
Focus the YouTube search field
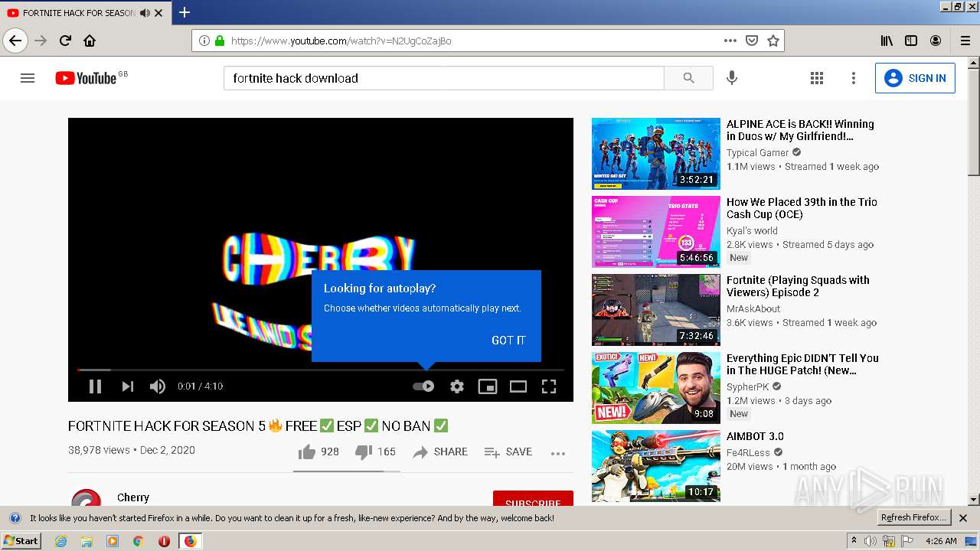[x=444, y=78]
